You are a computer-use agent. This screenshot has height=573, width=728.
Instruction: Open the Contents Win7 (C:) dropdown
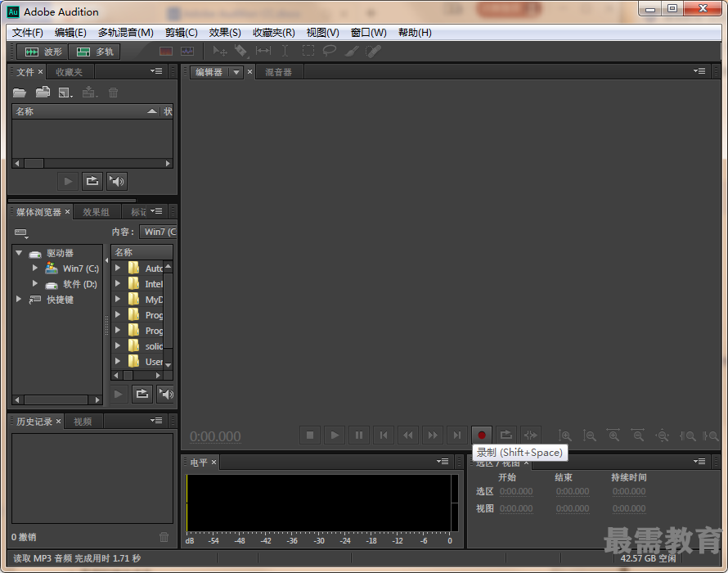[159, 232]
